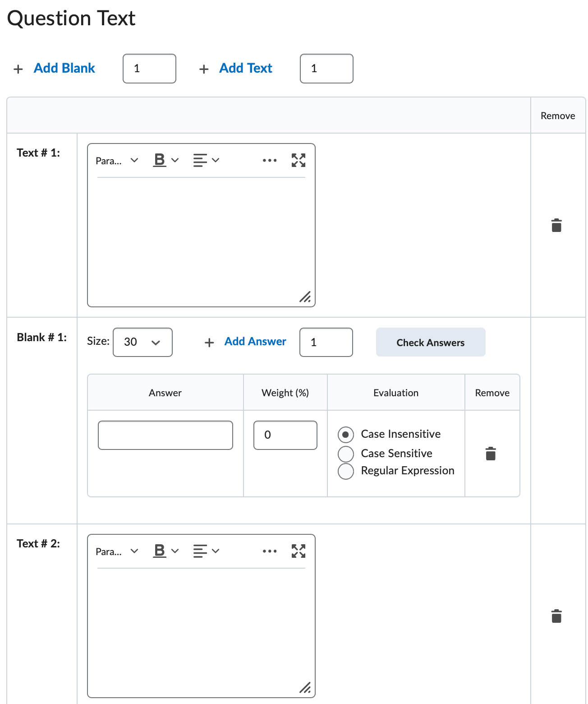Screen dimensions: 588x704
Task: Show more actions in Text #1 editor
Action: coord(269,160)
